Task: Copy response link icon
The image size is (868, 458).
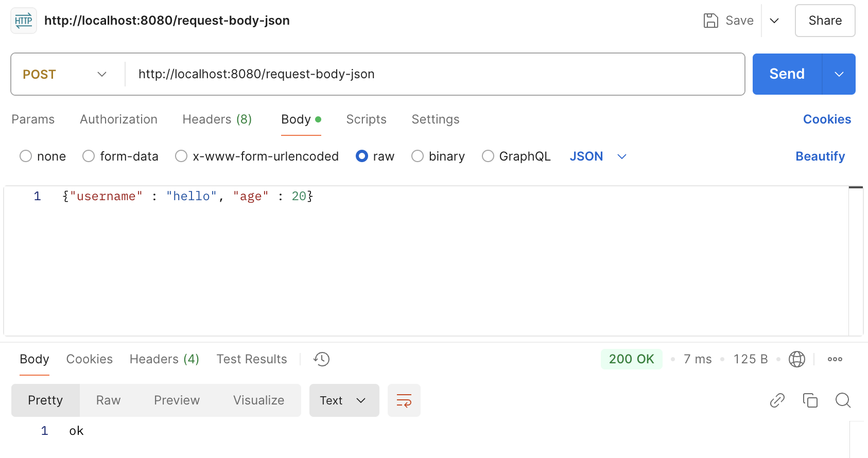Action: (x=777, y=400)
